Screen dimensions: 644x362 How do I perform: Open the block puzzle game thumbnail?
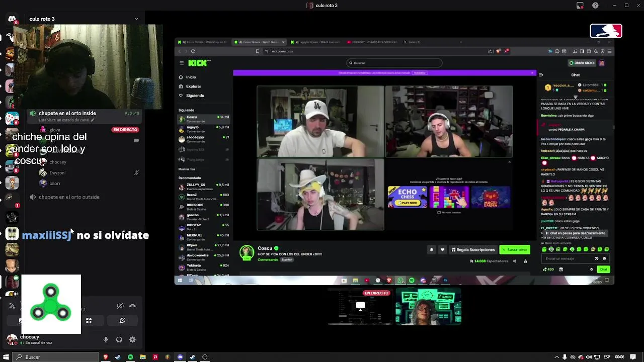tap(449, 197)
